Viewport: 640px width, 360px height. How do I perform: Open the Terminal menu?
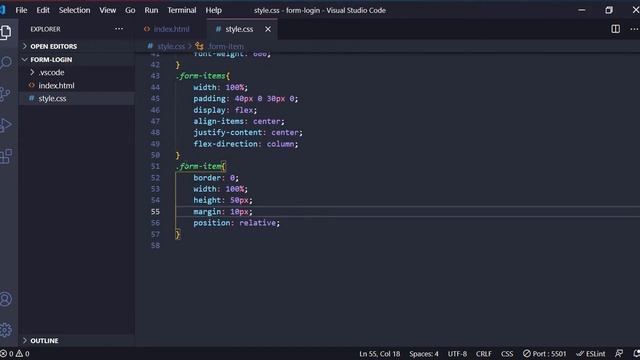point(182,10)
